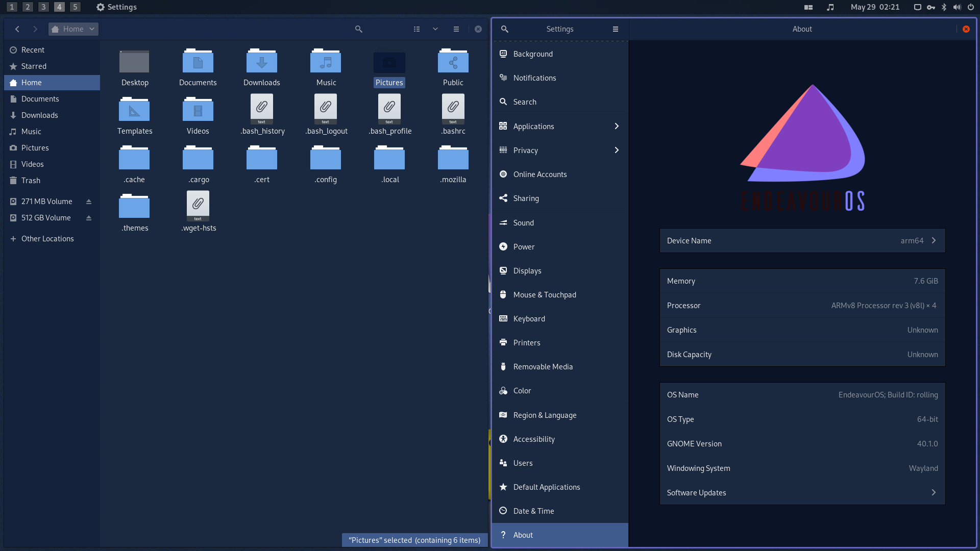Open Removable Media settings
This screenshot has width=980, height=551.
pos(560,367)
